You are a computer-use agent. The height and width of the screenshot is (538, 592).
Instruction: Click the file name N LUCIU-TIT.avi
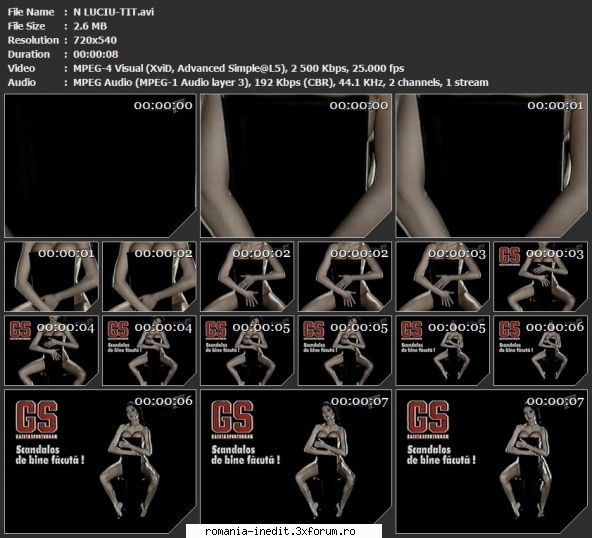(x=114, y=12)
